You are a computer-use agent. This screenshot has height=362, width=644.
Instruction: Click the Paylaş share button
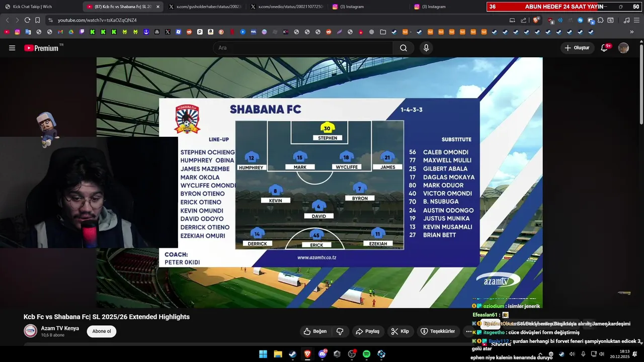[367, 331]
